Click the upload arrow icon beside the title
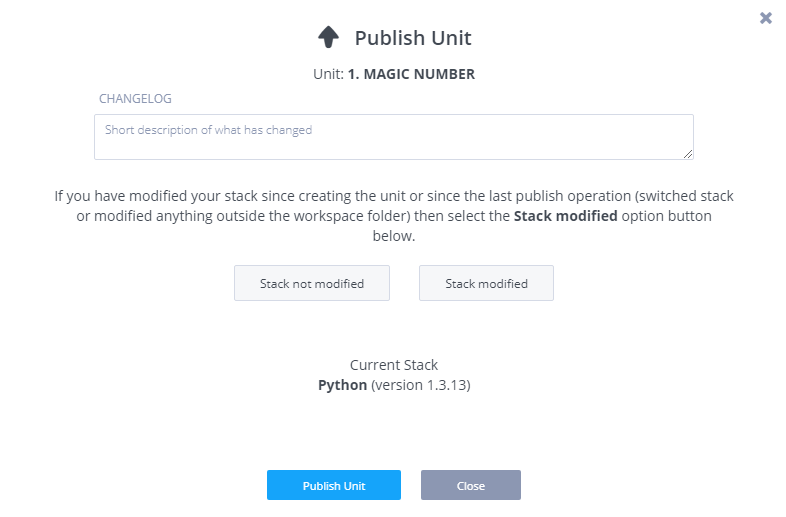The width and height of the screenshot is (786, 517). (328, 38)
